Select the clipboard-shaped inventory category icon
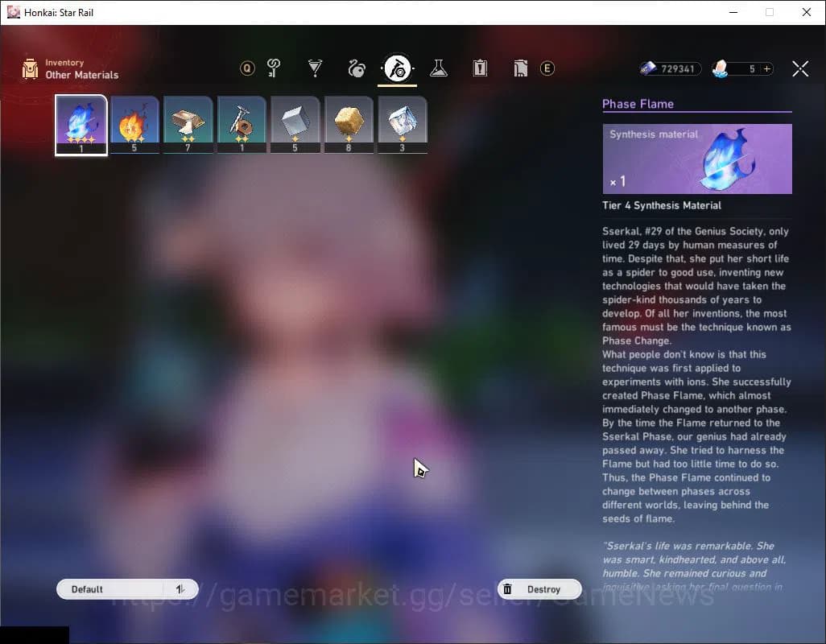Image resolution: width=826 pixels, height=644 pixels. click(480, 68)
